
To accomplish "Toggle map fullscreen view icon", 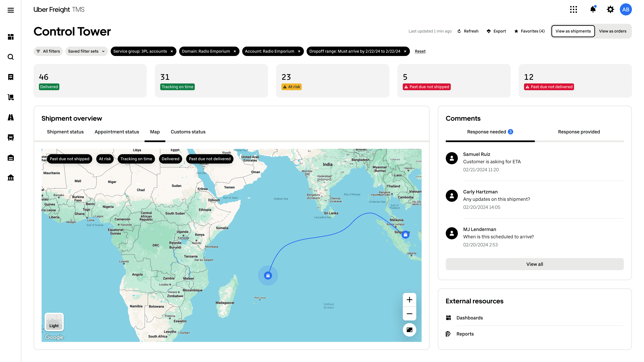I will point(409,330).
